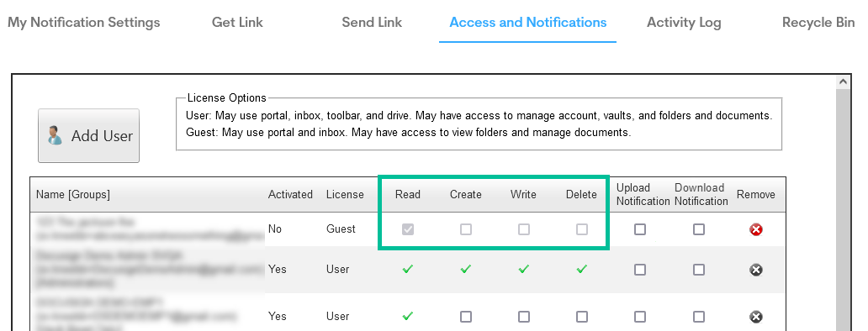Click the line starting 'User: May use portal'
The width and height of the screenshot is (868, 331).
[479, 116]
